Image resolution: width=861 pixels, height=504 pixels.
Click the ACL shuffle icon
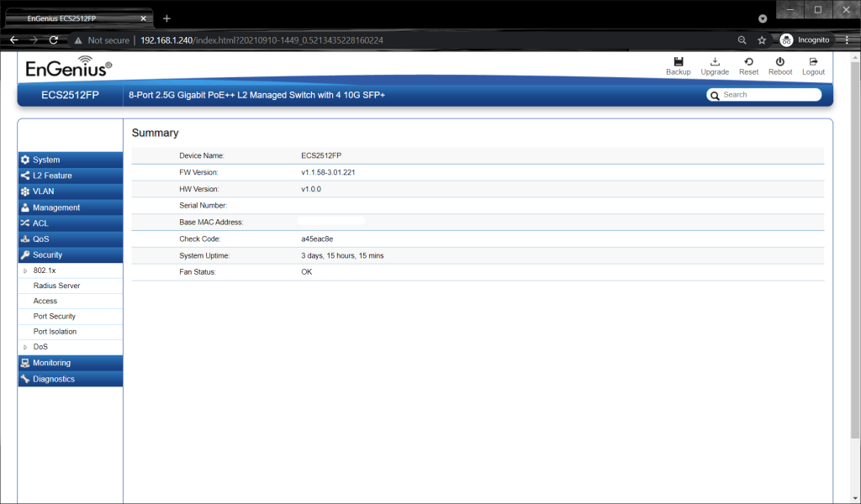tap(25, 223)
